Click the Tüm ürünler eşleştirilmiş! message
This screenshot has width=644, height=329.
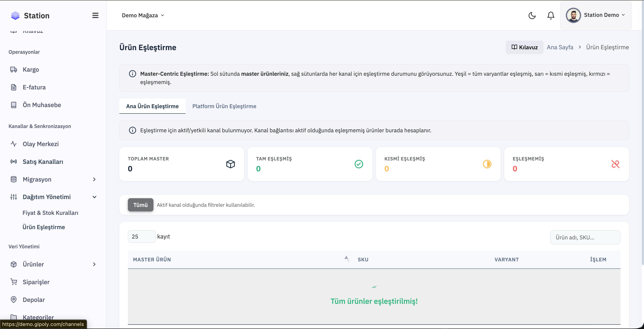[x=374, y=301]
